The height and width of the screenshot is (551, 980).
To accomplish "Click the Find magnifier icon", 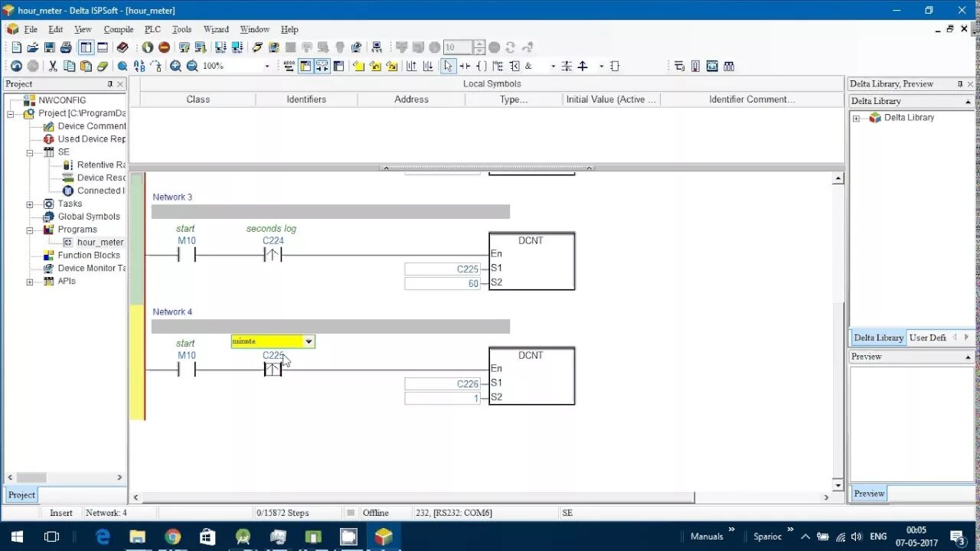I will point(122,66).
